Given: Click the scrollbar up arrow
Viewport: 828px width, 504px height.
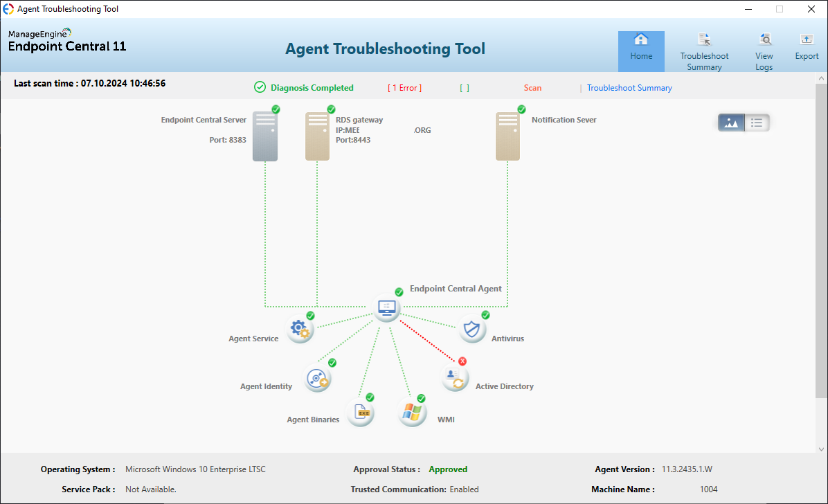Looking at the screenshot, I should tap(820, 78).
